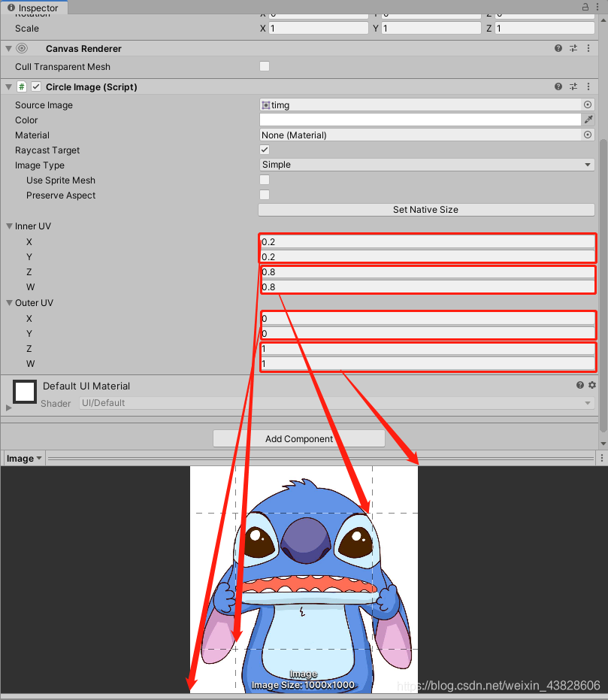Expand the Default UI Material foldout
The height and width of the screenshot is (700, 608).
pyautogui.click(x=8, y=408)
